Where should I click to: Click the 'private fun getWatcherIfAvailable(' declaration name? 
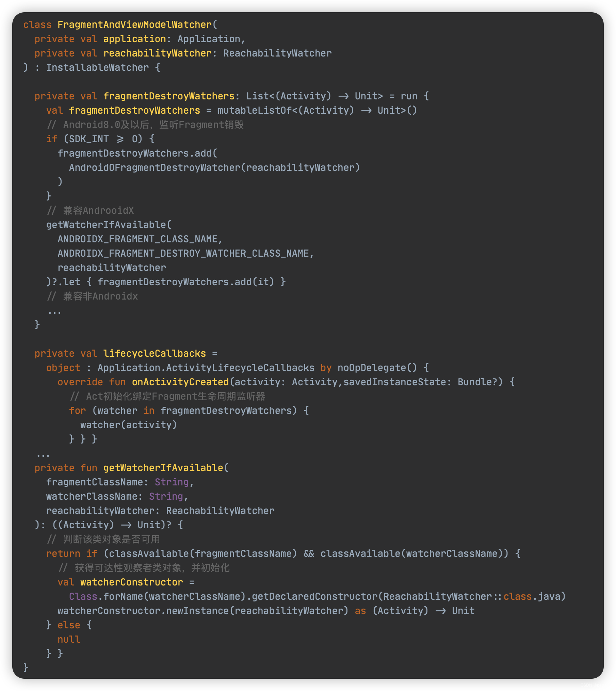pos(163,468)
